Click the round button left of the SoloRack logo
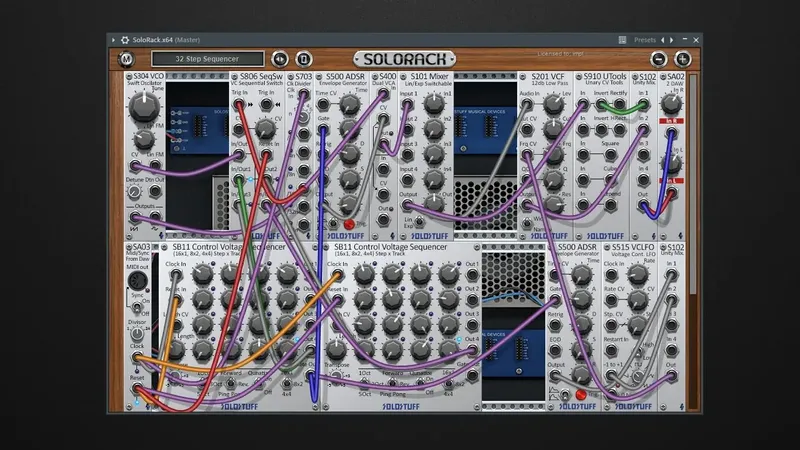 tap(304, 59)
